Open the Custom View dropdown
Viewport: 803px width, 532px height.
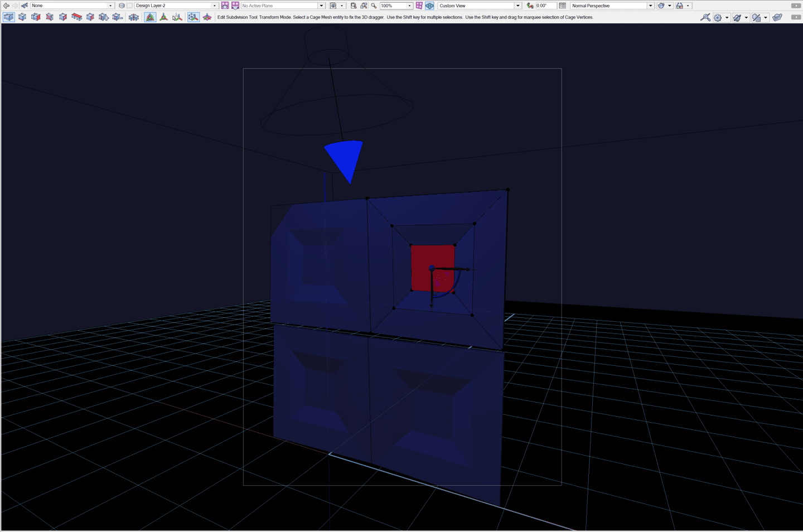tap(480, 6)
